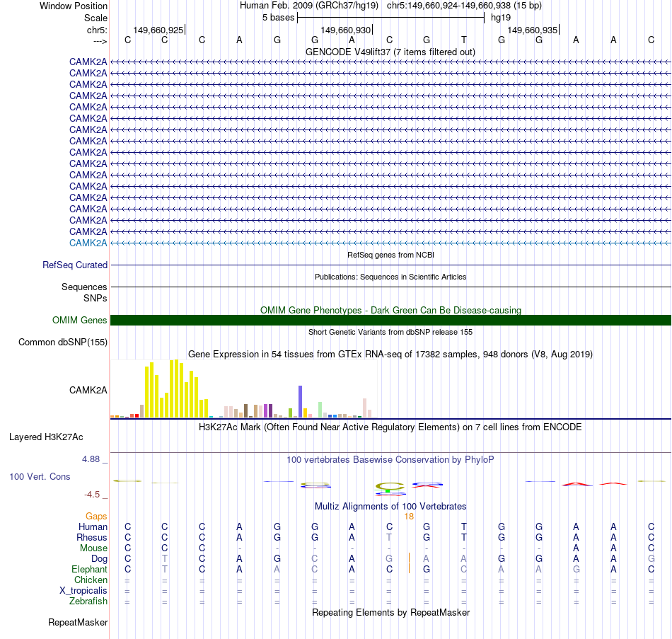The image size is (672, 639).
Task: Click the orange Gaps label
Action: click(x=96, y=517)
